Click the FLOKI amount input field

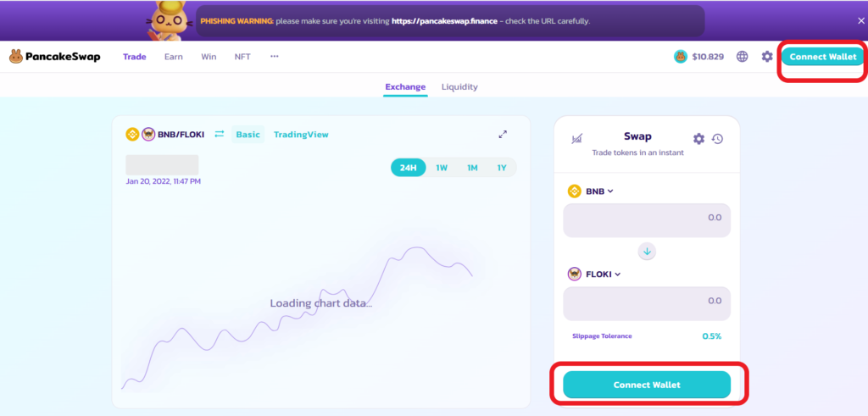[647, 303]
